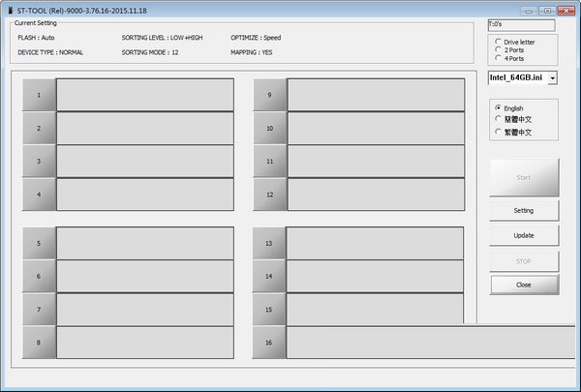Viewport: 581px width, 392px height.
Task: Select the Drive letter radio option
Action: (499, 42)
